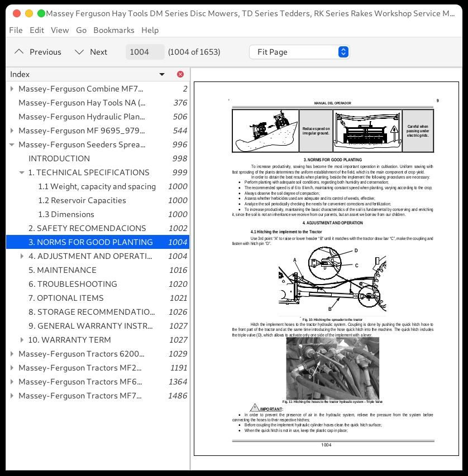468x476 pixels.
Task: Close the Index side panel
Action: point(180,74)
